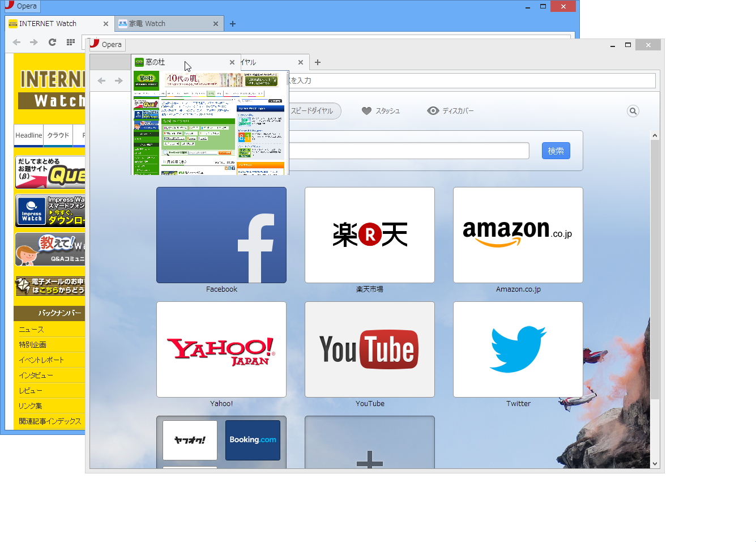The height and width of the screenshot is (542, 756).
Task: Close the 窓の杜 tab
Action: 232,62
